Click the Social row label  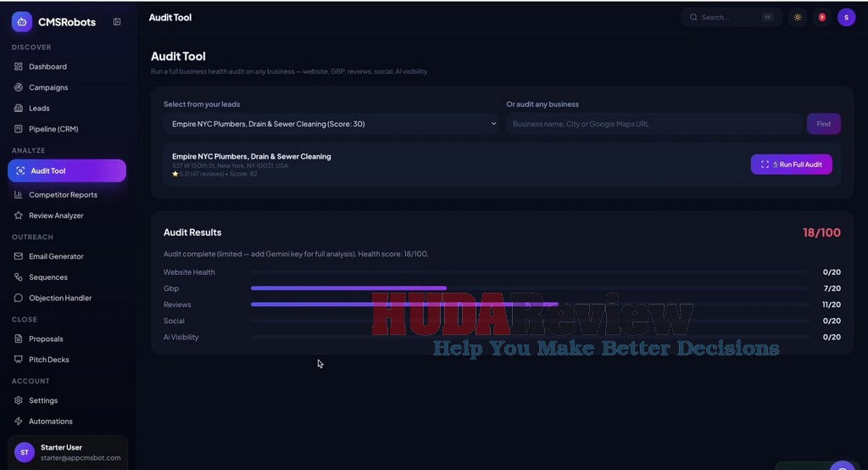(x=174, y=321)
